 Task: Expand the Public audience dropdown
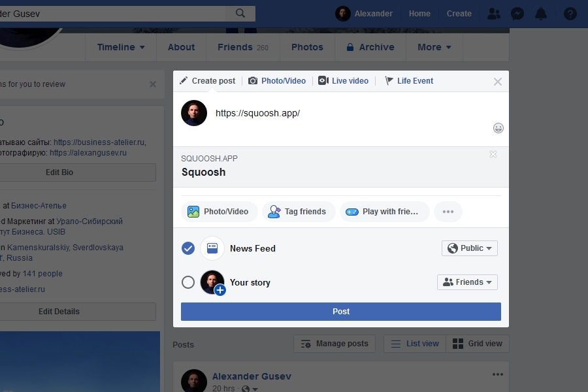(470, 248)
